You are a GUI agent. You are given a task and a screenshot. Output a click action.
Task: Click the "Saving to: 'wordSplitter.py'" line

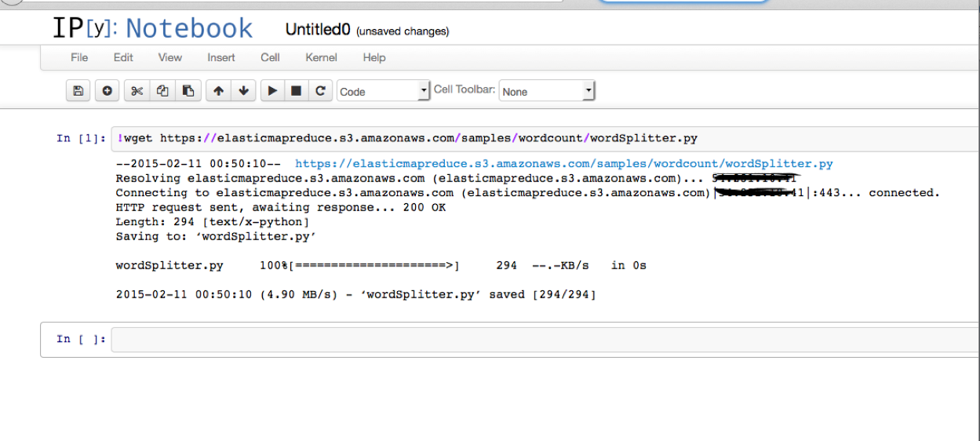(x=216, y=236)
